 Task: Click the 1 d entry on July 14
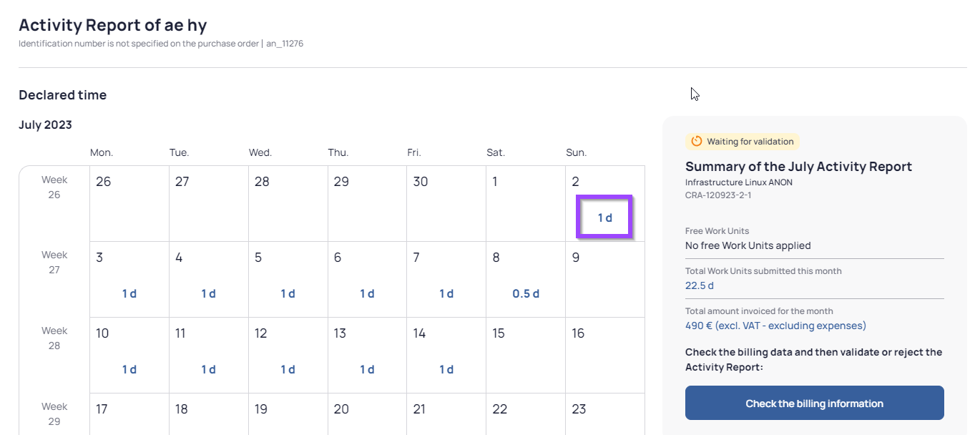[x=446, y=369]
